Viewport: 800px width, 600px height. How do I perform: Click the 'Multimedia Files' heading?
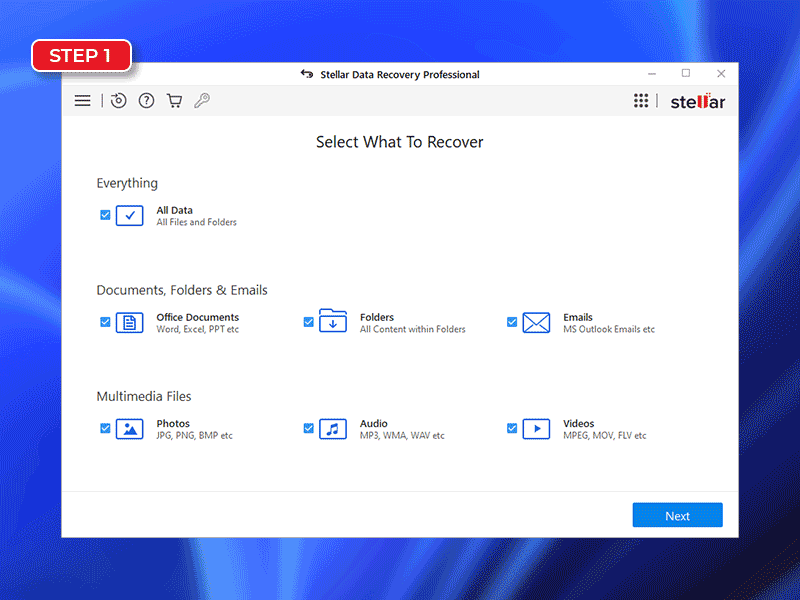(144, 396)
